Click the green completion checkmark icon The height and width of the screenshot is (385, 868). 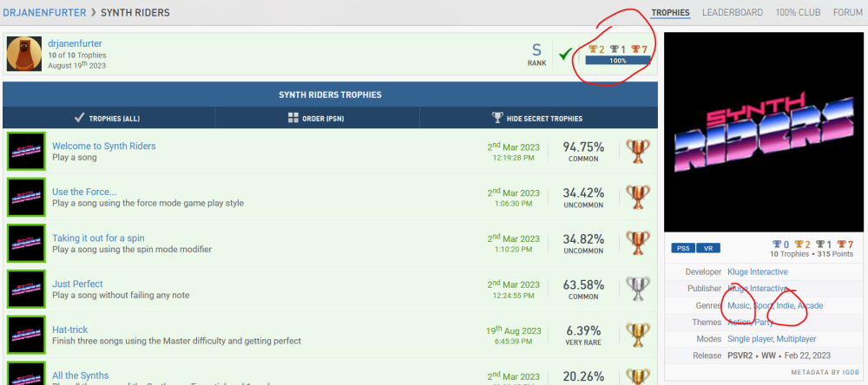coord(565,55)
